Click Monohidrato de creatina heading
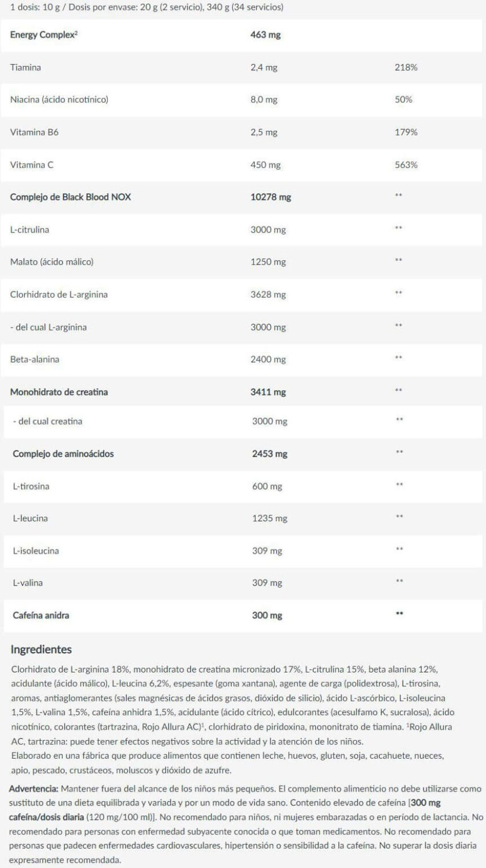Image resolution: width=486 pixels, height=868 pixels. point(59,392)
